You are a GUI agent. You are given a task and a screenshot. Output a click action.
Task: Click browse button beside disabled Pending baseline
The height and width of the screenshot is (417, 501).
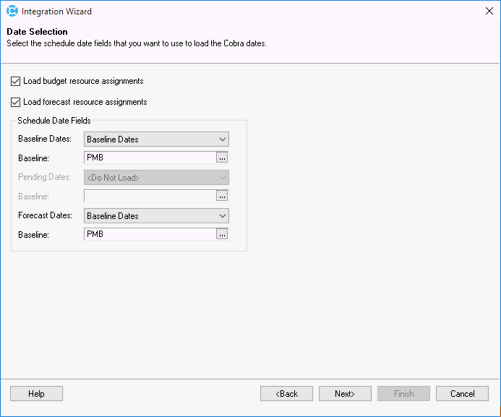[x=222, y=196]
